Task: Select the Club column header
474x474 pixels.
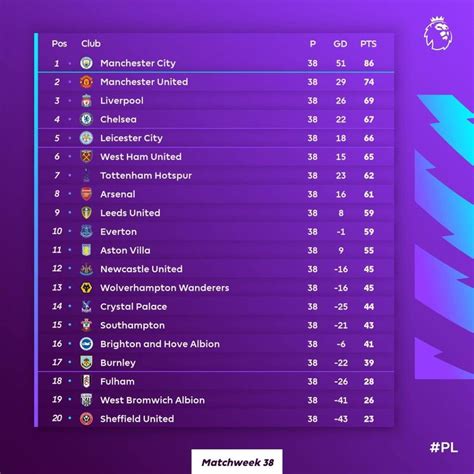Action: [91, 43]
